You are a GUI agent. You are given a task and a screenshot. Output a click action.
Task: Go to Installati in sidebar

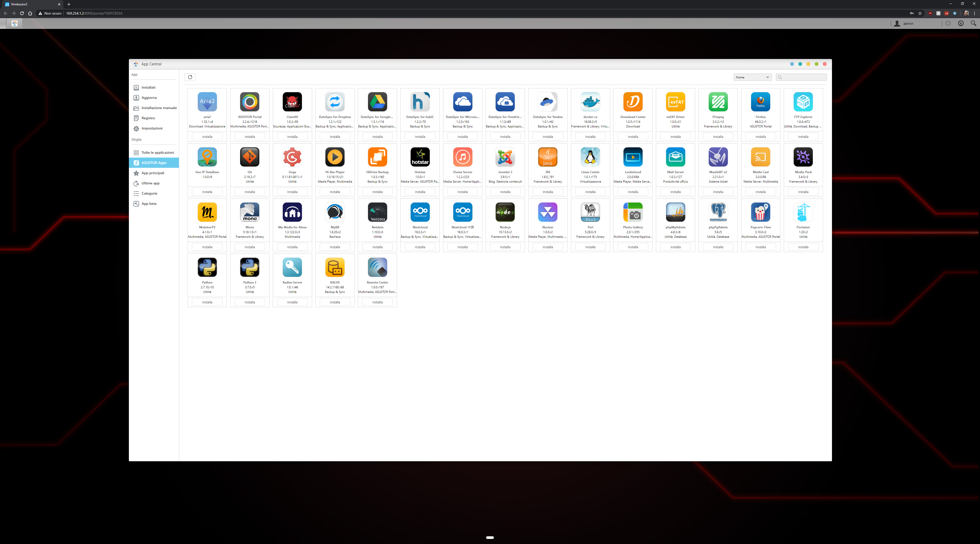pyautogui.click(x=154, y=88)
